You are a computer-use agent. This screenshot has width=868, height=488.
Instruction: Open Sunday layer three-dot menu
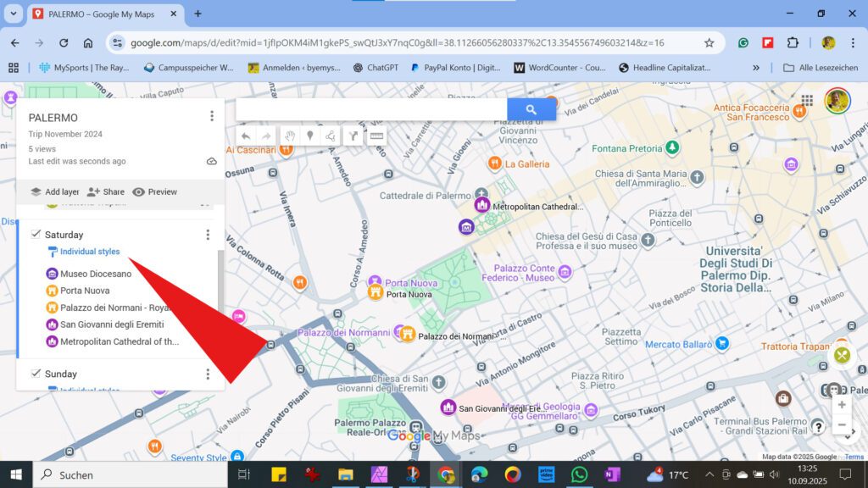coord(208,374)
